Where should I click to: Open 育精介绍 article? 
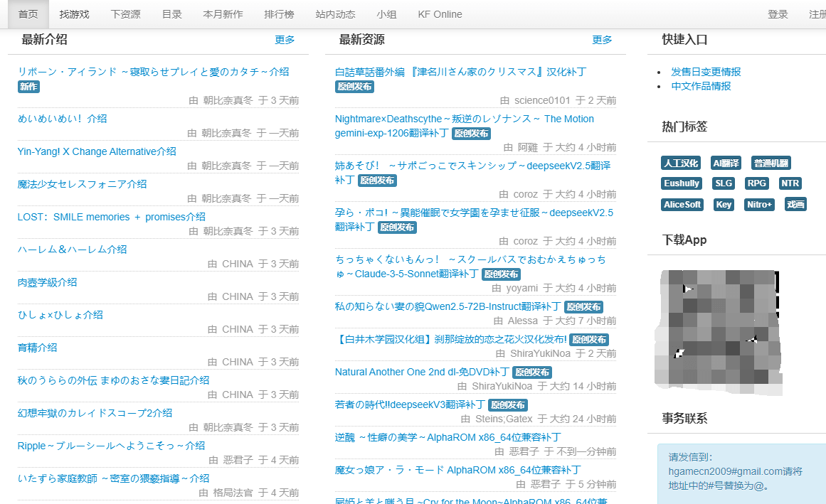(38, 347)
